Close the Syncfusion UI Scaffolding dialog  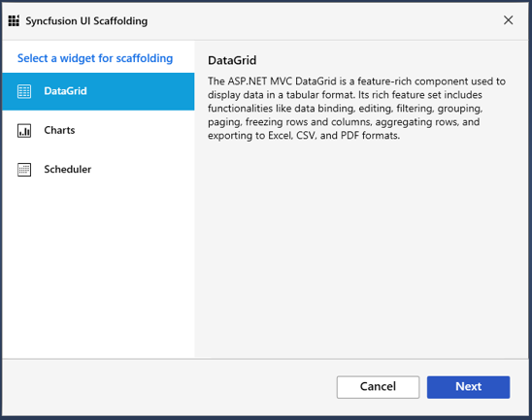pyautogui.click(x=508, y=20)
